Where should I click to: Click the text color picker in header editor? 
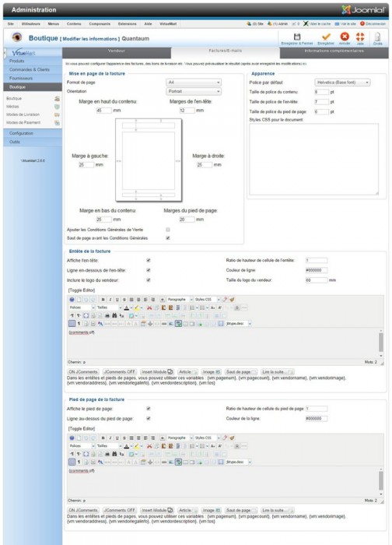126,308
